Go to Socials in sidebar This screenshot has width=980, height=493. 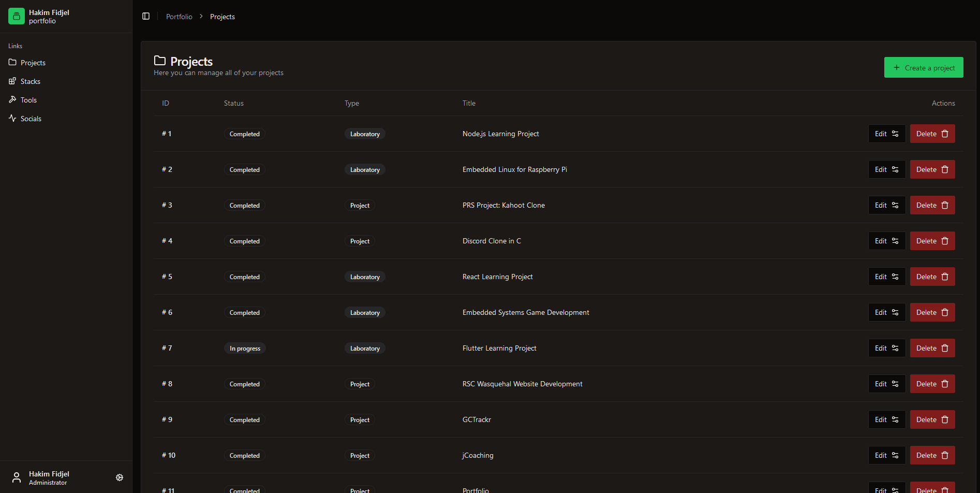point(31,119)
